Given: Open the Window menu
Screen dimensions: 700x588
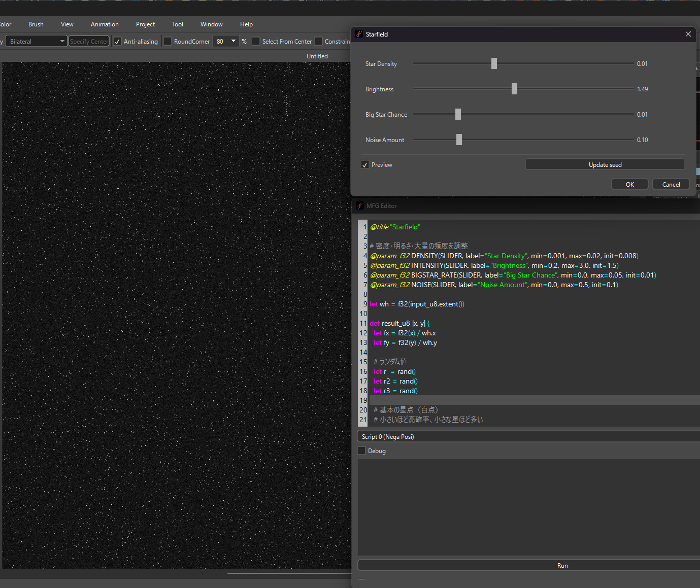Looking at the screenshot, I should pyautogui.click(x=211, y=24).
